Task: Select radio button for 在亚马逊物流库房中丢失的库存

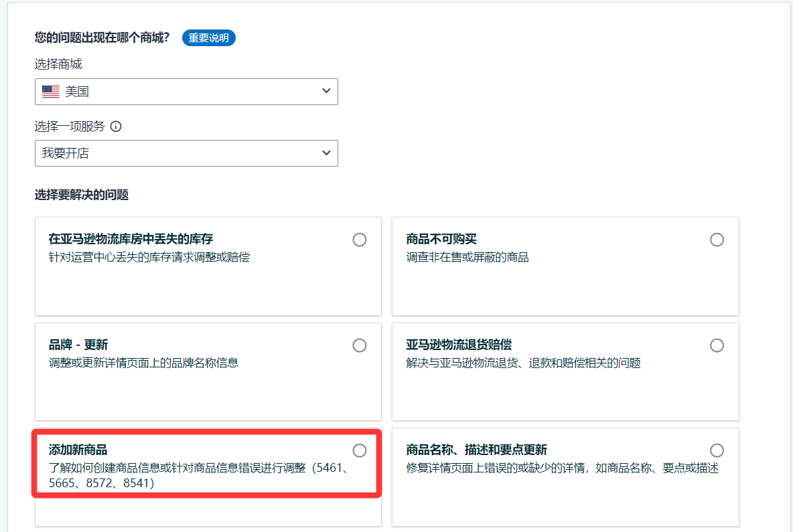Action: tap(360, 240)
